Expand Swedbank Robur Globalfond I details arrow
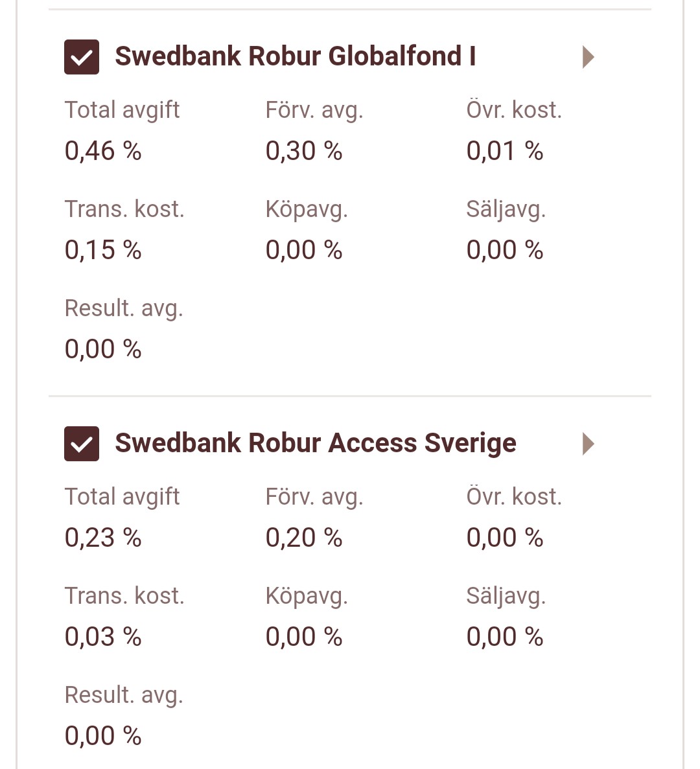700x769 pixels. [588, 57]
